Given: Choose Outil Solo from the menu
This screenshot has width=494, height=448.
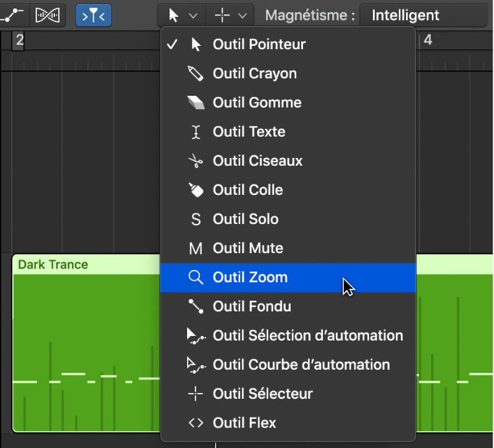Looking at the screenshot, I should (x=245, y=219).
